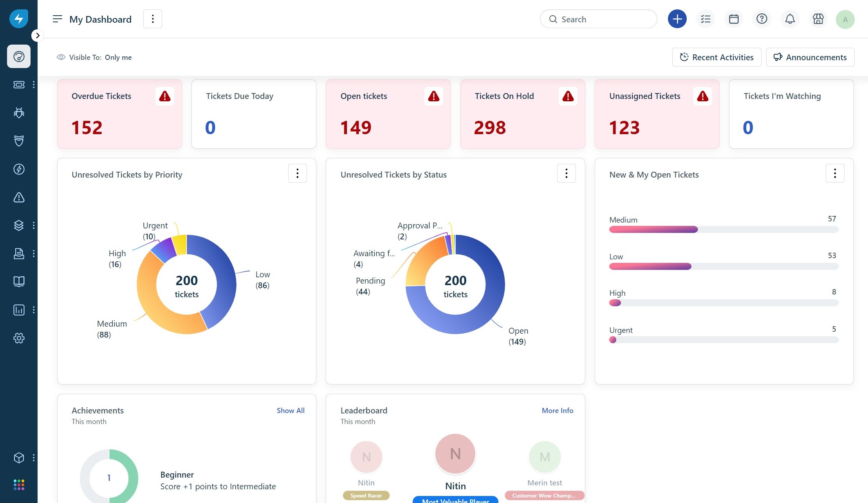Open the to-do checklist icon in top bar
The height and width of the screenshot is (503, 868).
(706, 18)
